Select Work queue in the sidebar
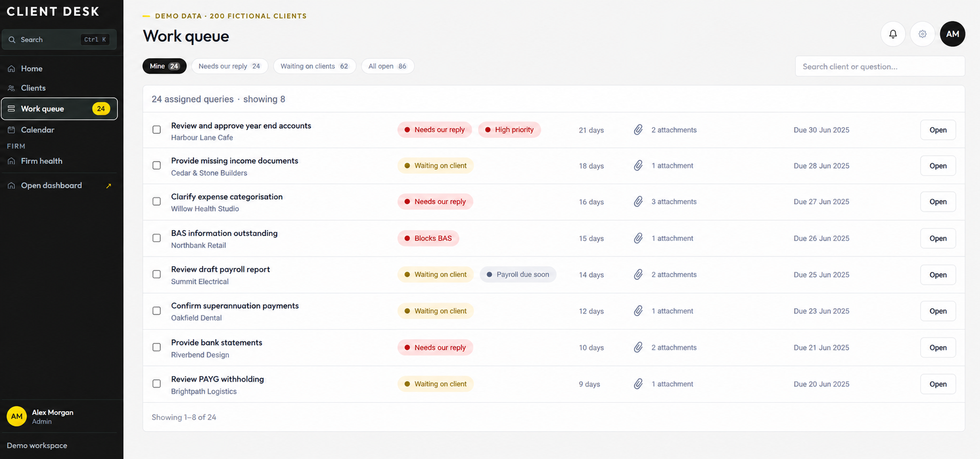 point(59,109)
